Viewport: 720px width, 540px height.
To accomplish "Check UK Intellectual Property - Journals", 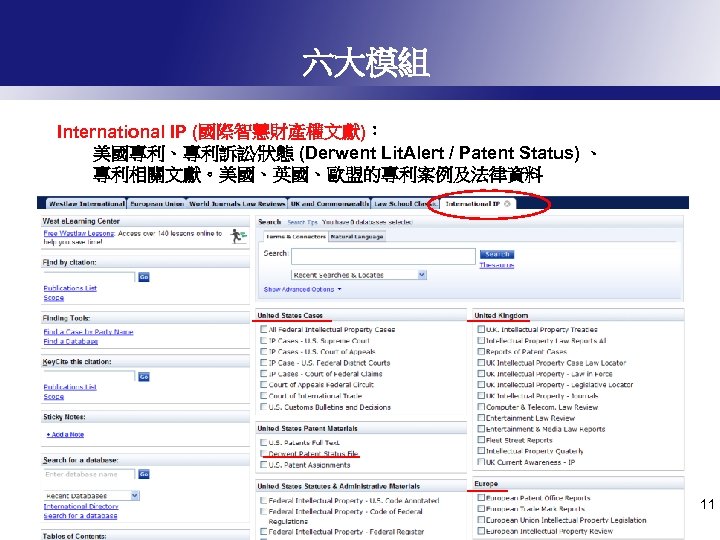I will (481, 395).
